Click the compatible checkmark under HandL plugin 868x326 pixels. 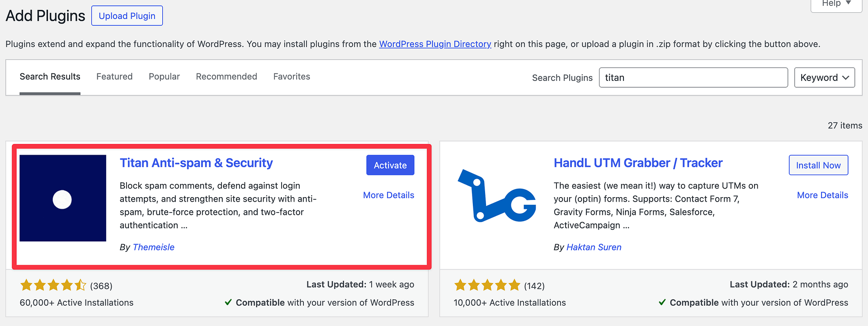(x=662, y=302)
